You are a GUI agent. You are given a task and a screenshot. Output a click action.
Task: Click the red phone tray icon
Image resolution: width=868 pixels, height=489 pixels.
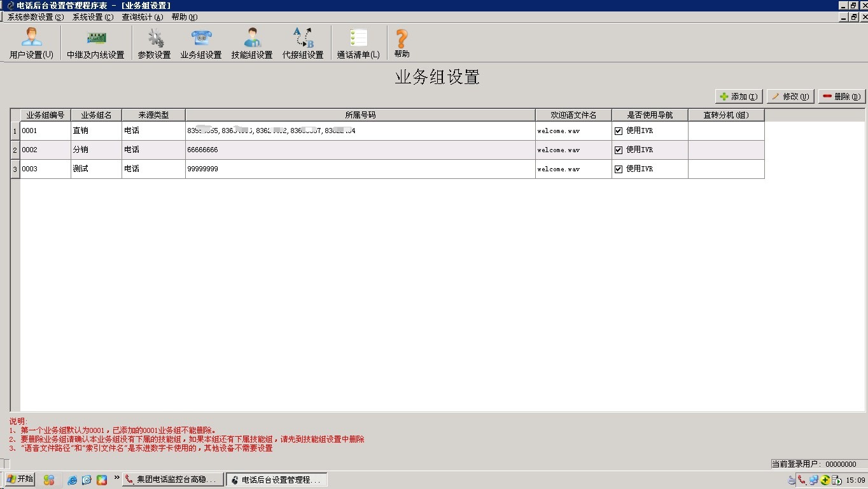pyautogui.click(x=802, y=481)
